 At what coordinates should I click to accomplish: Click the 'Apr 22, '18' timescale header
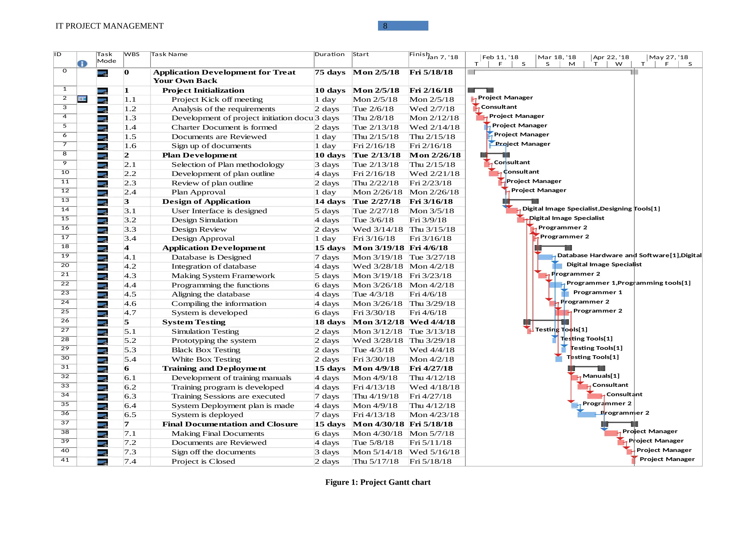(611, 57)
